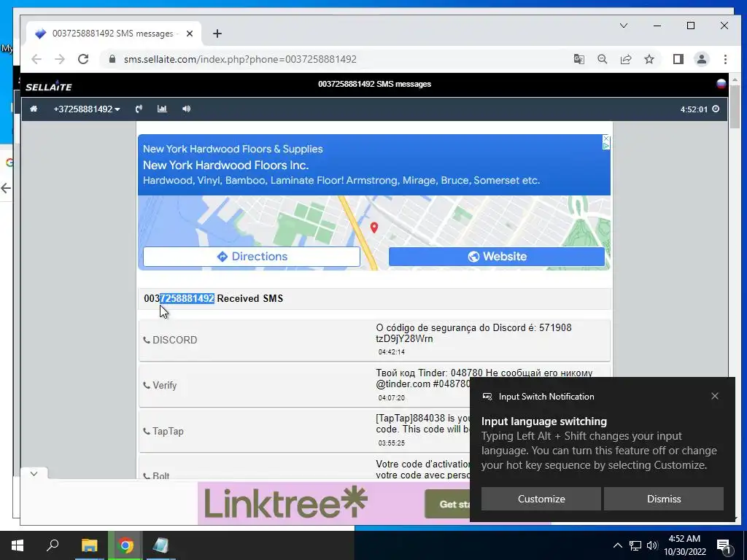Click the AdChoices triangle icon
The image size is (747, 560).
point(606,146)
